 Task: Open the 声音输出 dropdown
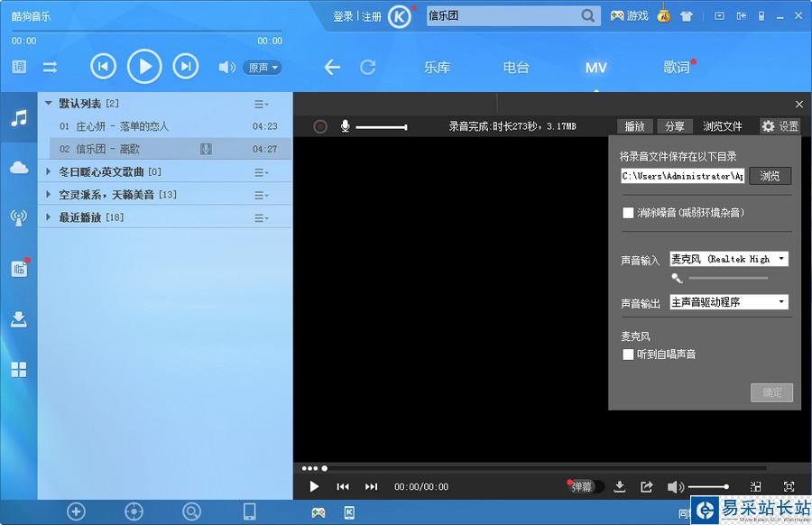click(x=729, y=302)
